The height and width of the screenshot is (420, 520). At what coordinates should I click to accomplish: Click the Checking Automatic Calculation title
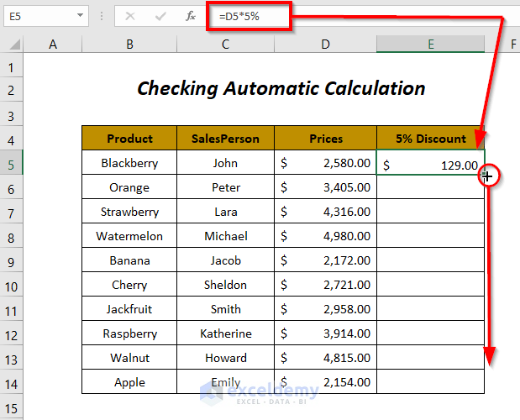tap(281, 88)
